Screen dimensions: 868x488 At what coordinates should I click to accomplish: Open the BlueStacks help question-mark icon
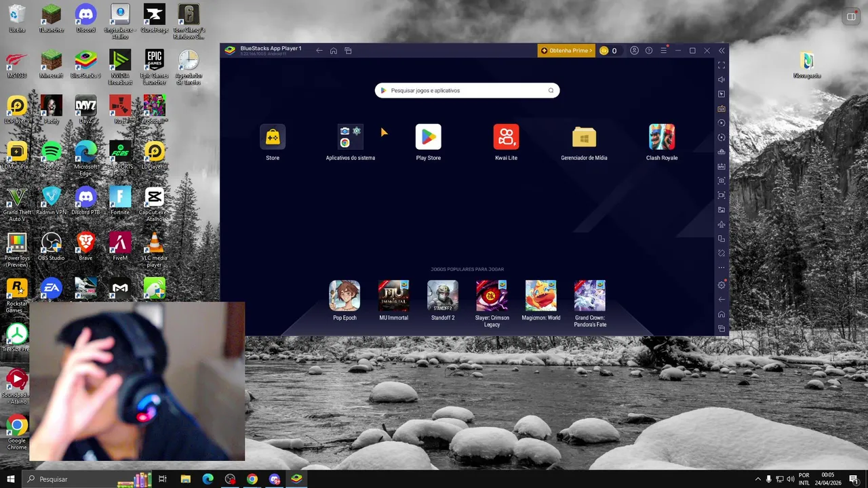[x=649, y=51]
